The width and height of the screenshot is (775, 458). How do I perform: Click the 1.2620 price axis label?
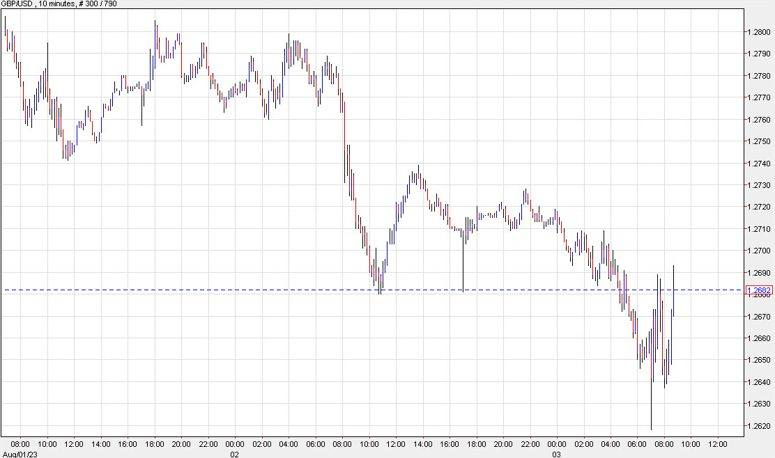coord(759,426)
